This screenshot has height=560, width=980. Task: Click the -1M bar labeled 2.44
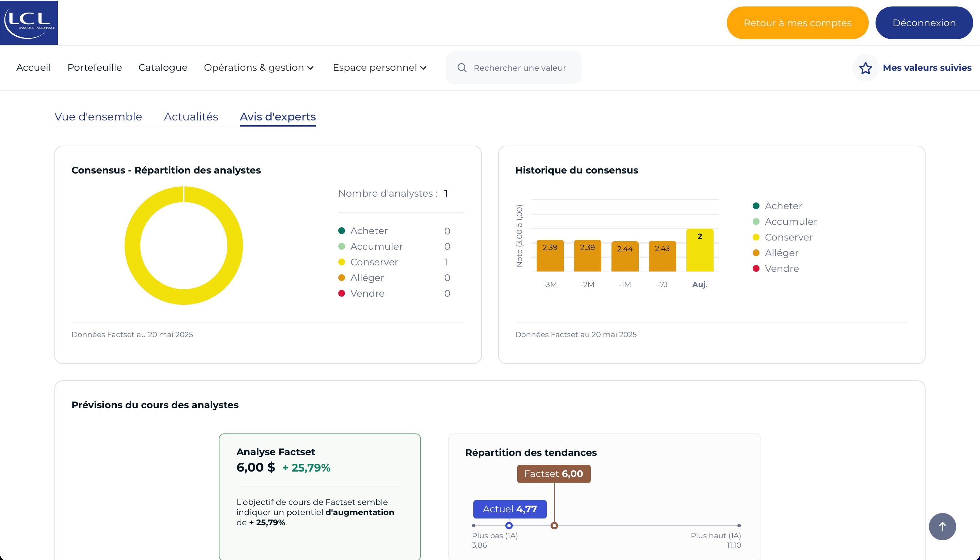pyautogui.click(x=625, y=257)
